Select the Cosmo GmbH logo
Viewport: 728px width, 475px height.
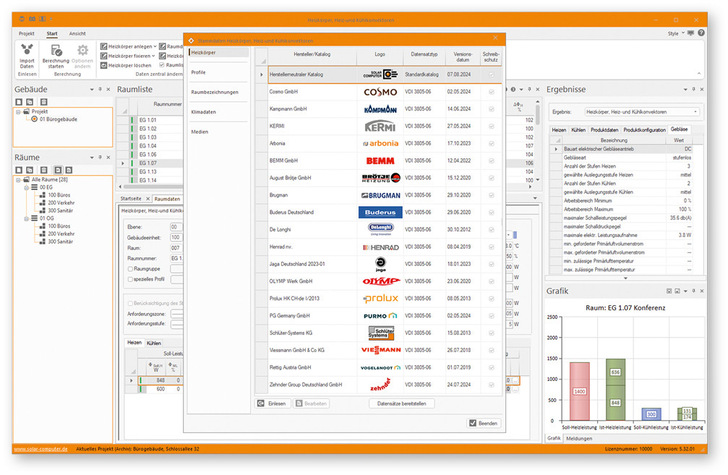click(x=379, y=92)
